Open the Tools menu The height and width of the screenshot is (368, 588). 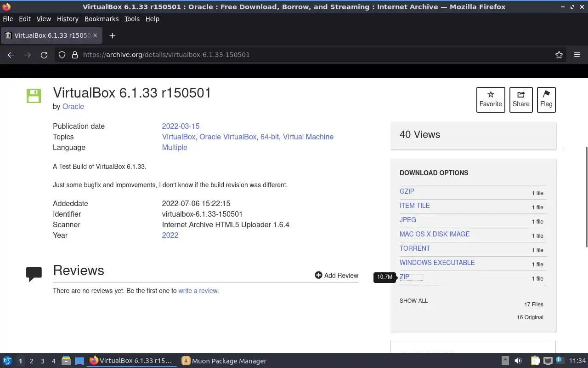(132, 19)
